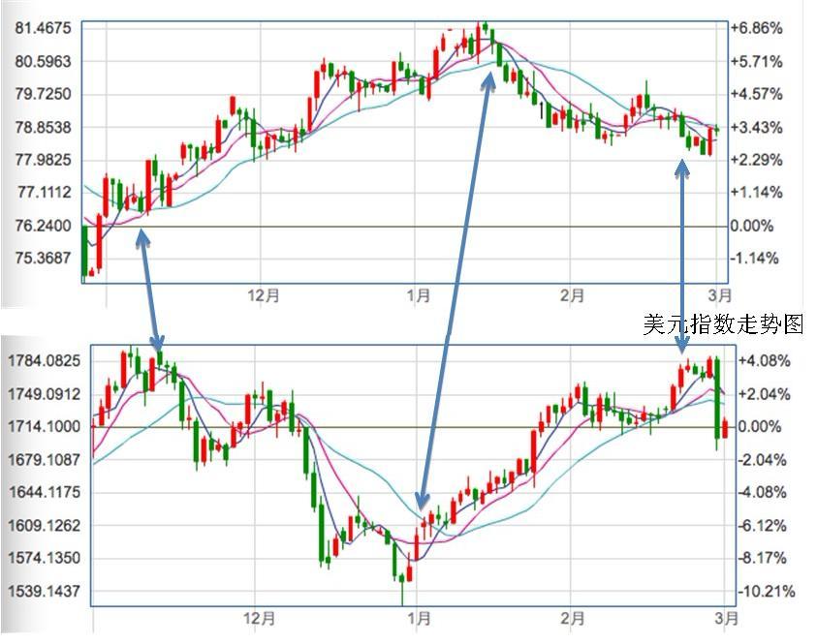Pick the -4.08% percentage label

pyautogui.click(x=763, y=492)
